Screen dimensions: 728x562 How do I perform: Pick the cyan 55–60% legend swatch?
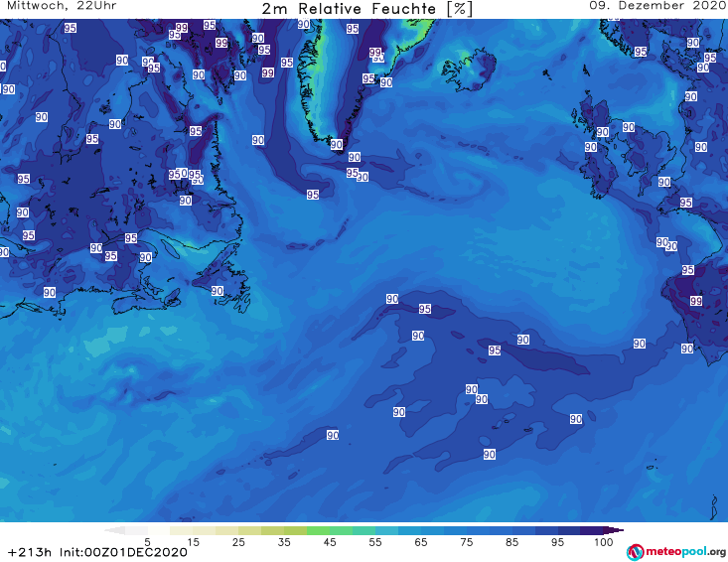pyautogui.click(x=386, y=530)
